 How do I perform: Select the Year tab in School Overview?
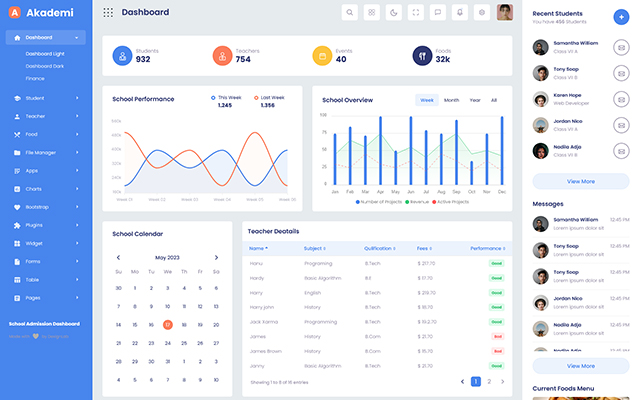[x=475, y=100]
